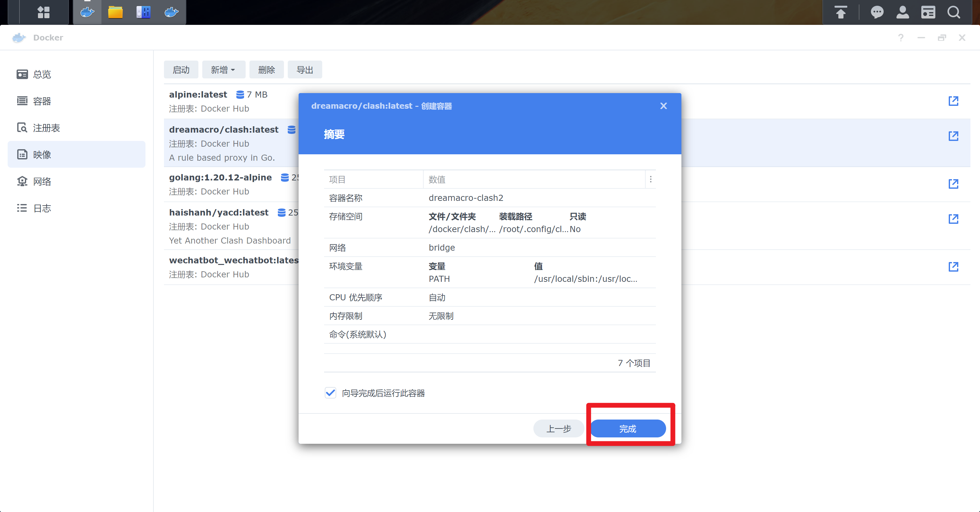The width and height of the screenshot is (980, 512).
Task: Click the /usr/local/sbin PATH value
Action: point(585,279)
